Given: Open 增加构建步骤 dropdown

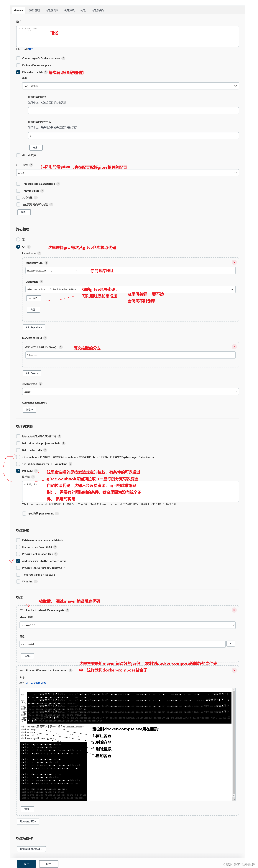Looking at the screenshot, I should tap(28, 821).
